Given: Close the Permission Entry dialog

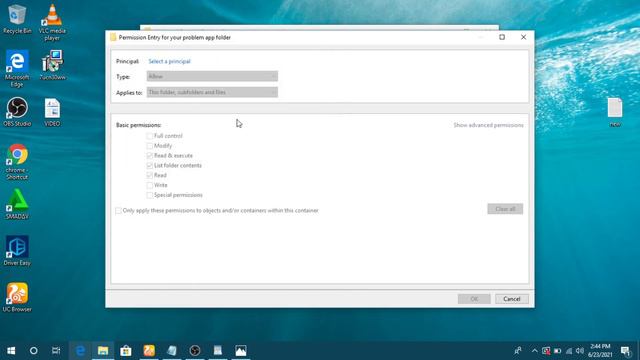Looking at the screenshot, I should (523, 37).
